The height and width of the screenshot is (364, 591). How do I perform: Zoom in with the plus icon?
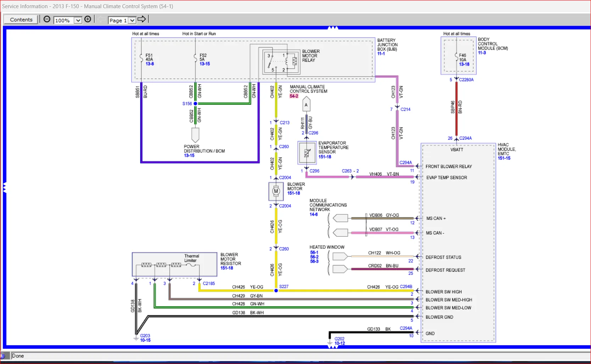pyautogui.click(x=88, y=19)
